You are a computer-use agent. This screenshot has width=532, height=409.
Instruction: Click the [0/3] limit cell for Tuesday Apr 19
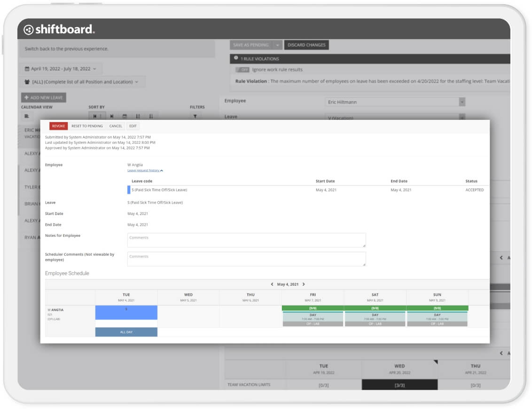(x=324, y=385)
